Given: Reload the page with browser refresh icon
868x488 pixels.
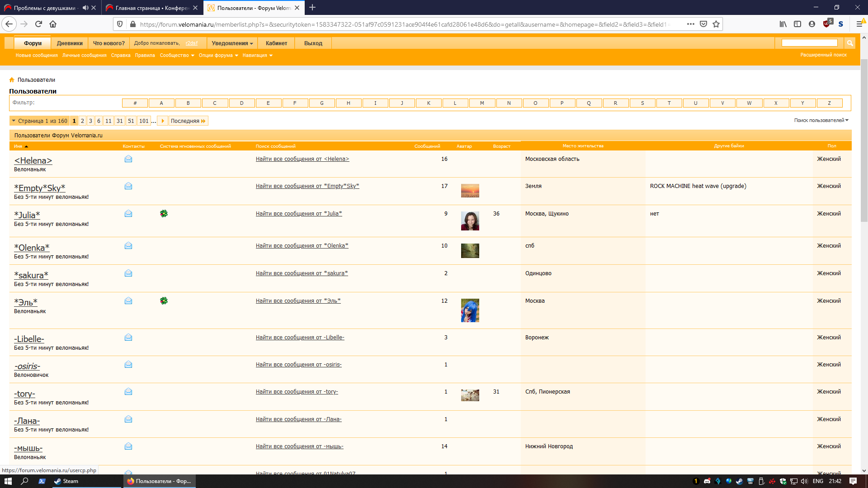Looking at the screenshot, I should coord(38,24).
